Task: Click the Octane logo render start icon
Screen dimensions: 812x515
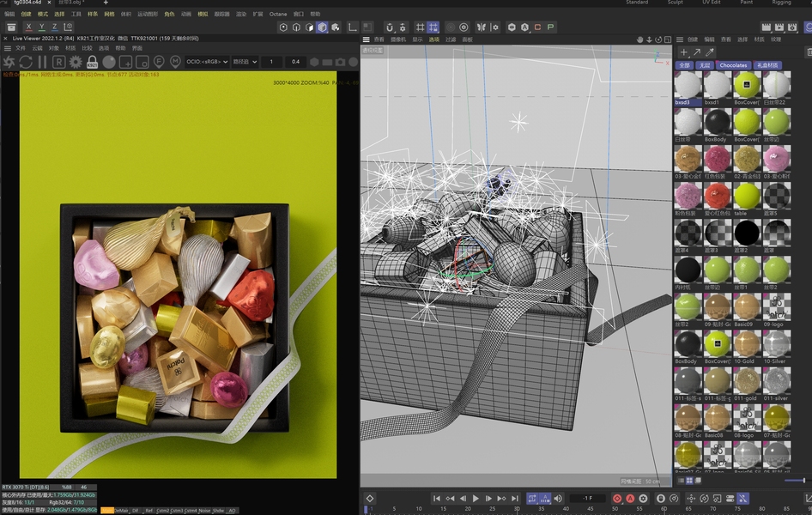Action: [x=9, y=62]
